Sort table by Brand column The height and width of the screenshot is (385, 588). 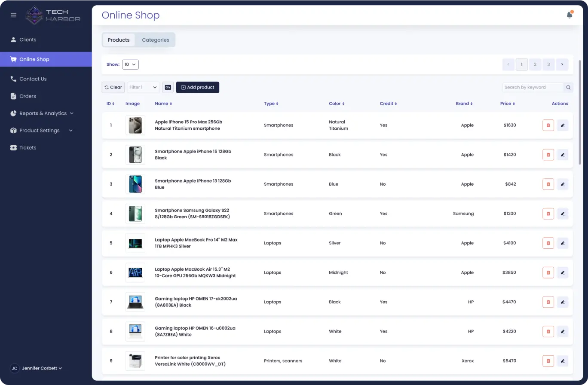(464, 104)
